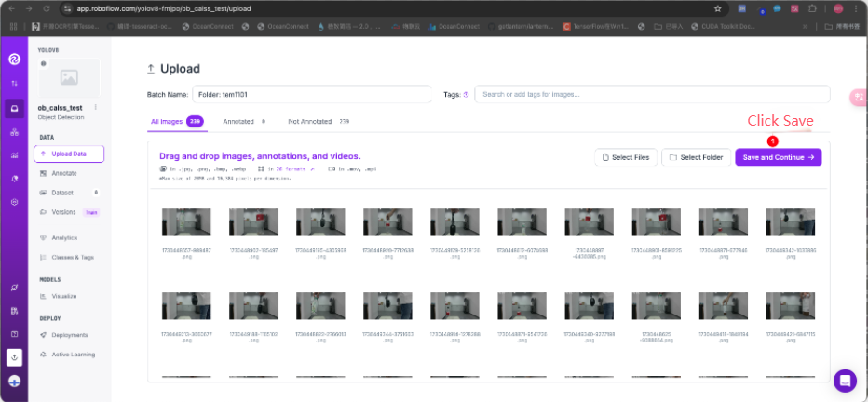Click the site info icon in address bar
868x402 pixels.
(68, 9)
